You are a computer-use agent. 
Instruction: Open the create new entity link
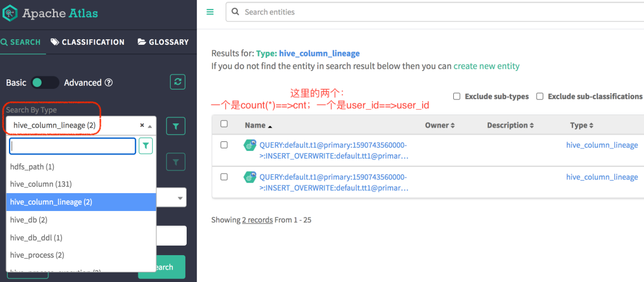[487, 66]
